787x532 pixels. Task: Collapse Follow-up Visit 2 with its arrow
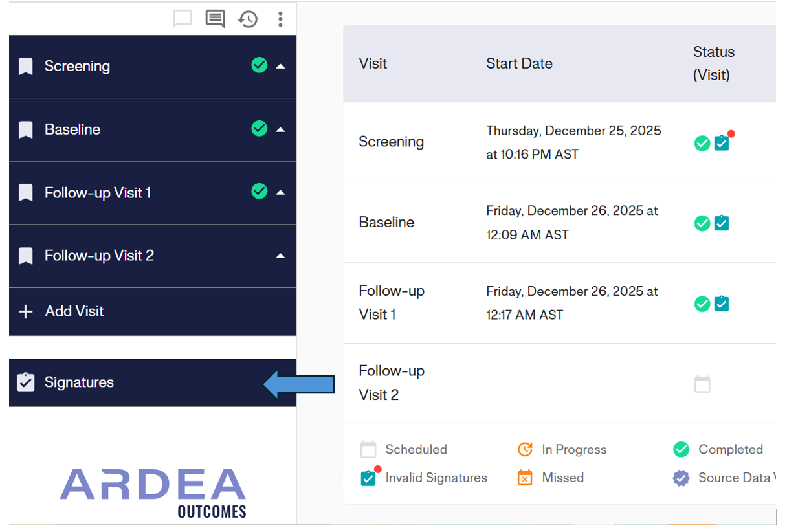(x=280, y=255)
